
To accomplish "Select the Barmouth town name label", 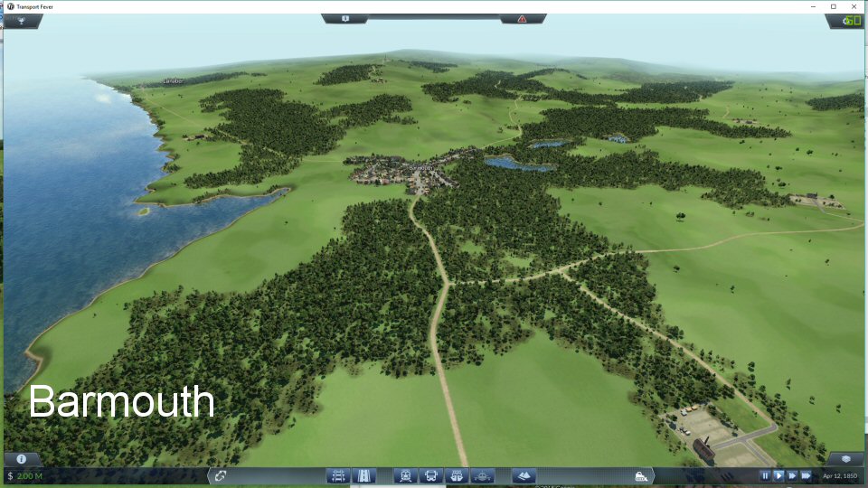I will point(420,167).
